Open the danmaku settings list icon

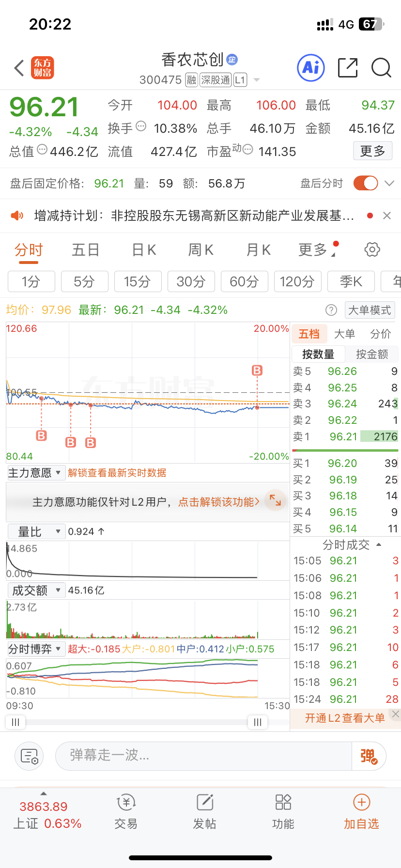click(29, 756)
